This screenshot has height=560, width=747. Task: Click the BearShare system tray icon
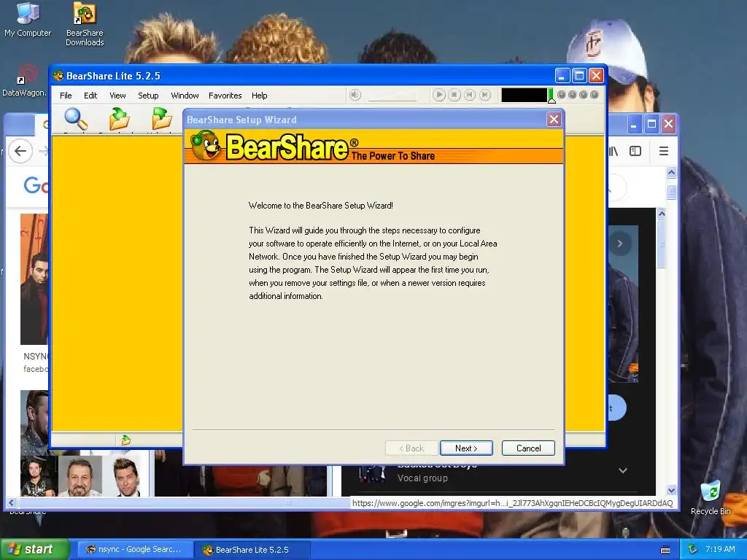click(x=693, y=549)
